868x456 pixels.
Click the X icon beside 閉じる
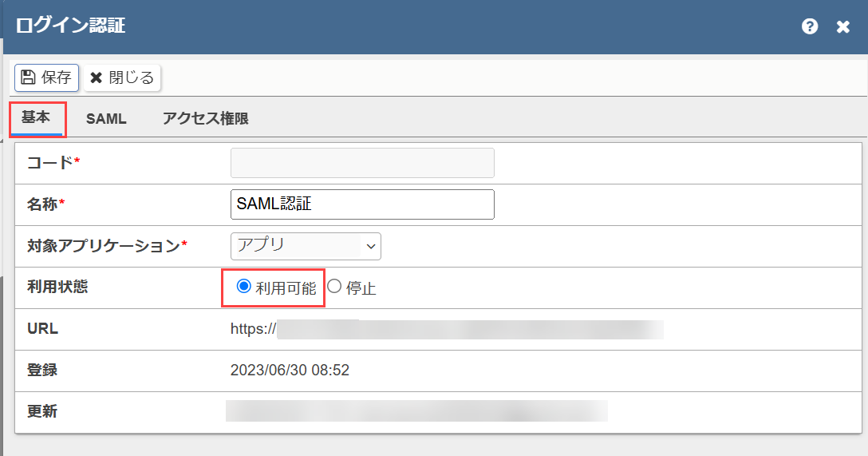pyautogui.click(x=97, y=77)
